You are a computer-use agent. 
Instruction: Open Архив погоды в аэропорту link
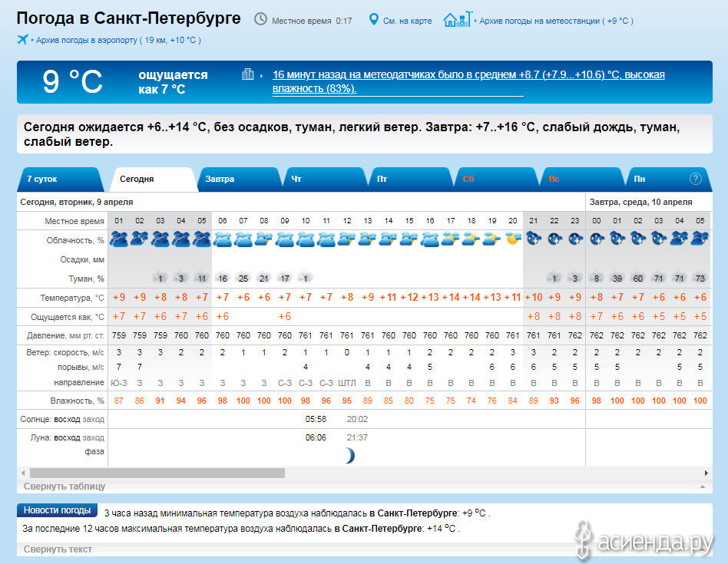[x=118, y=41]
